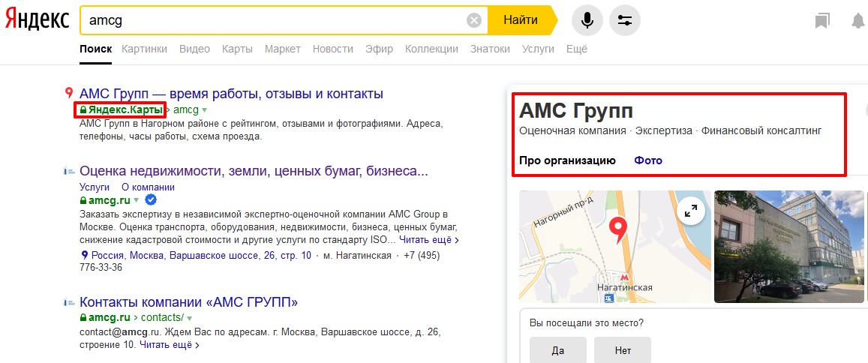
Task: Click the Нагатинская metro icon on map
Action: (x=625, y=277)
